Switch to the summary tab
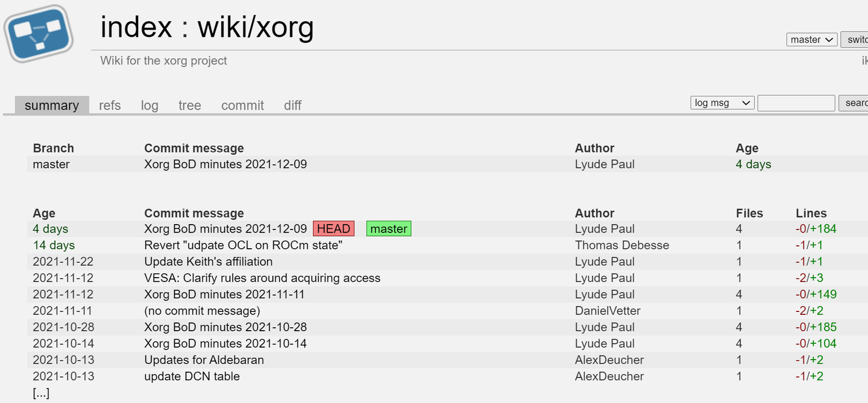This screenshot has height=403, width=868. 52,105
